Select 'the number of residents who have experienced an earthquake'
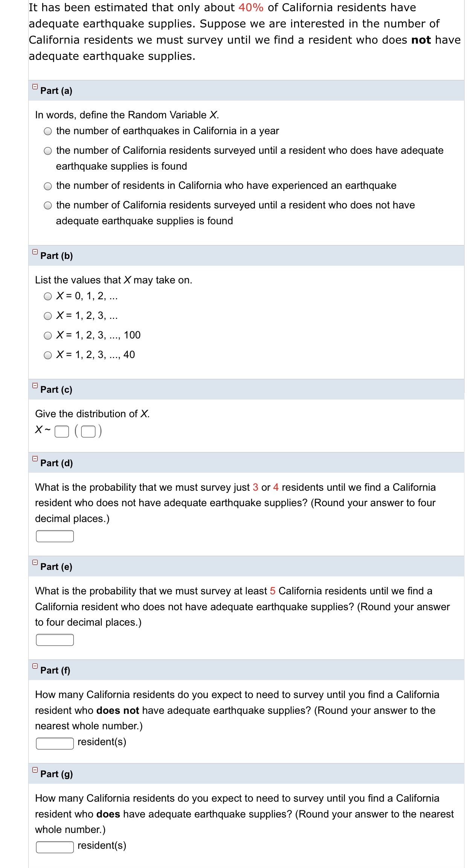 coord(47,185)
